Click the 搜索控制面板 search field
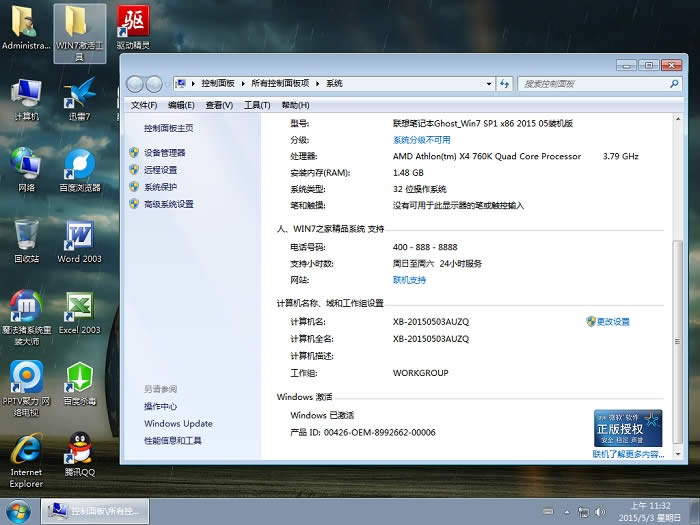 click(x=590, y=84)
